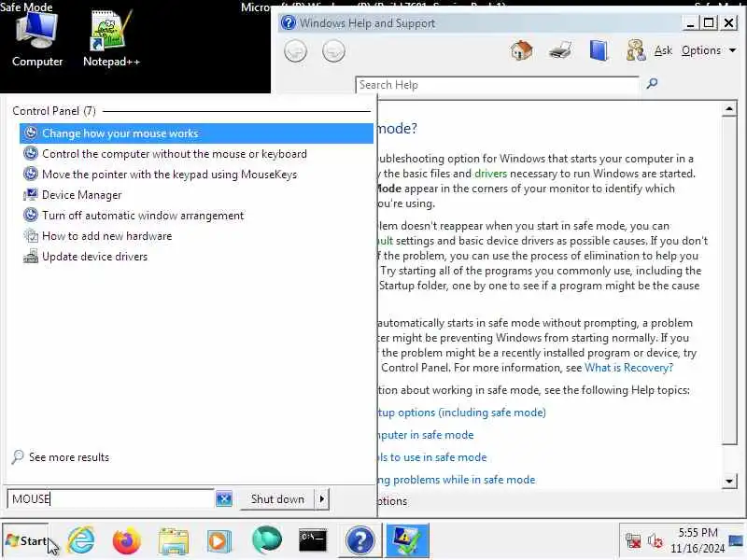This screenshot has width=747, height=560.
Task: Open the monitor with checkmark taskbar item
Action: pyautogui.click(x=407, y=540)
